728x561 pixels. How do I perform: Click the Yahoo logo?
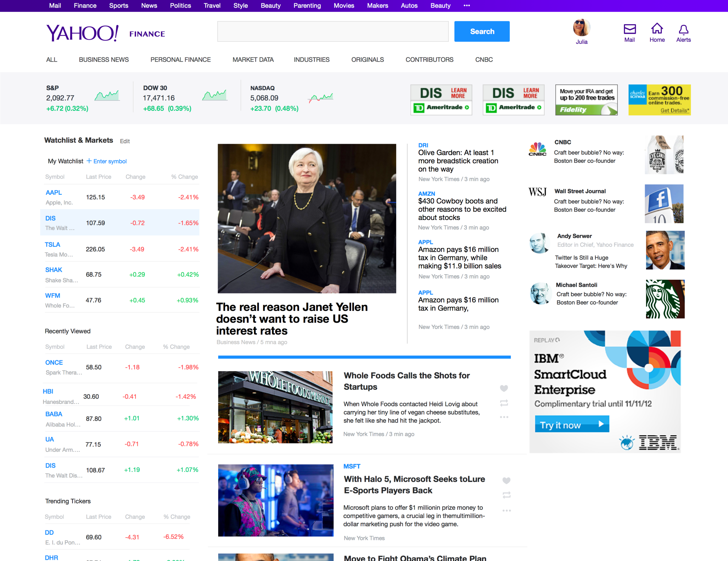pos(82,33)
